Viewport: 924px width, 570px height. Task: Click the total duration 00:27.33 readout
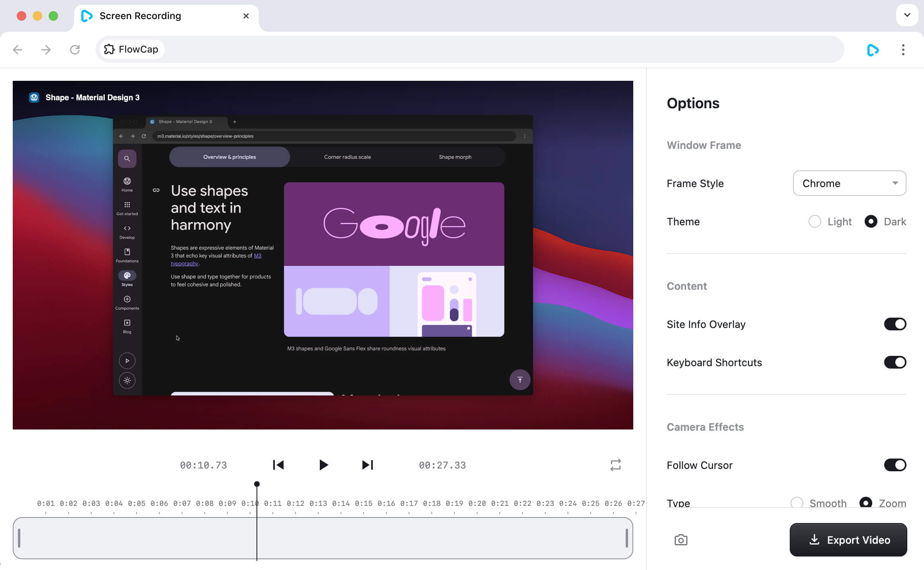click(x=442, y=465)
